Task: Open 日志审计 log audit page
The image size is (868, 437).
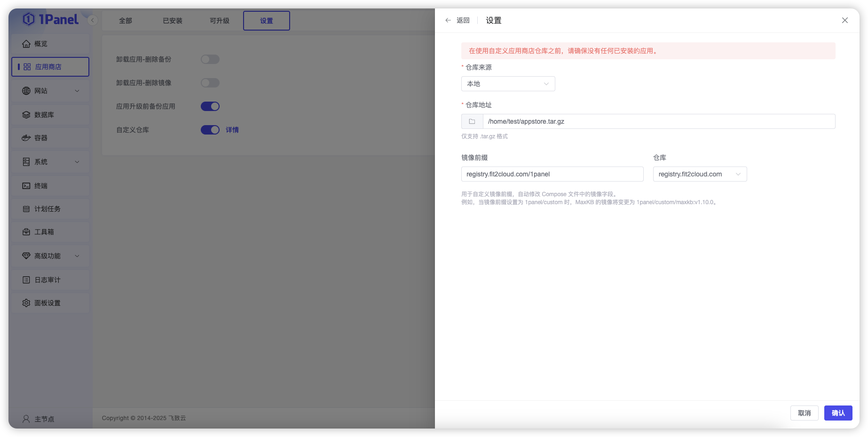Action: point(46,279)
